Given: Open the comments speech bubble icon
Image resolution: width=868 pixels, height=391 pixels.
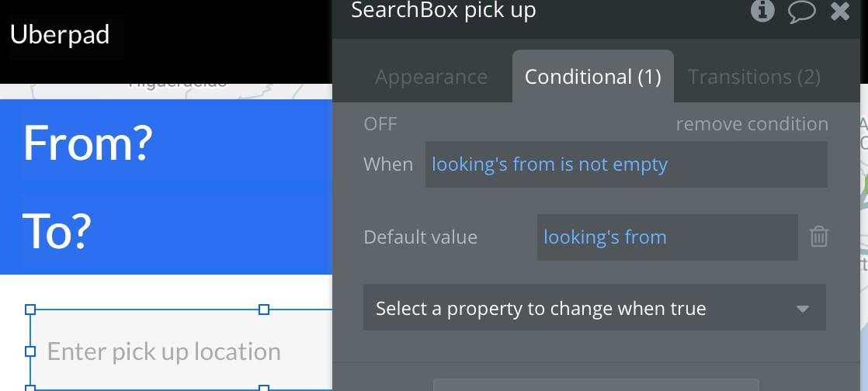Looking at the screenshot, I should 801,11.
